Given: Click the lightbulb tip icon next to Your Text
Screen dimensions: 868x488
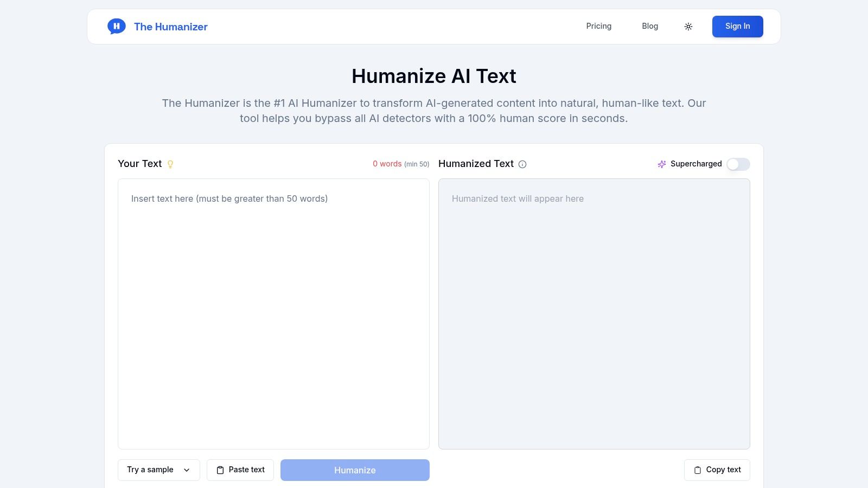Looking at the screenshot, I should 170,164.
